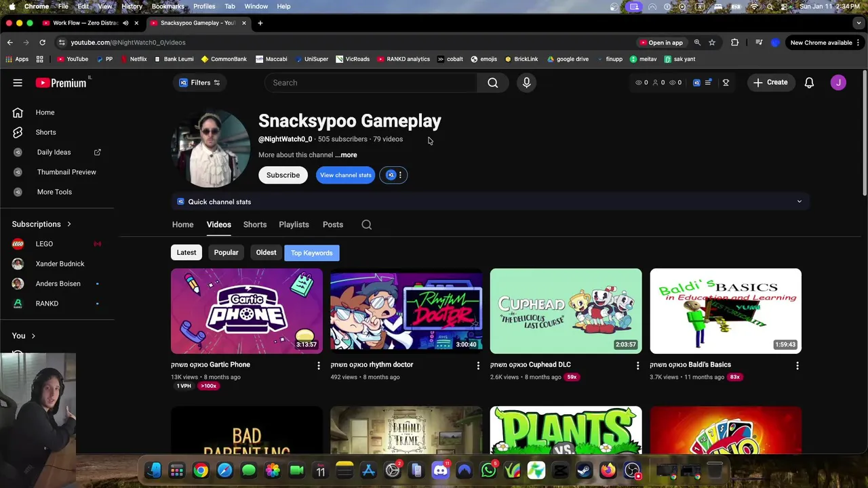Click the address bar URL
The image size is (868, 488).
click(x=128, y=43)
